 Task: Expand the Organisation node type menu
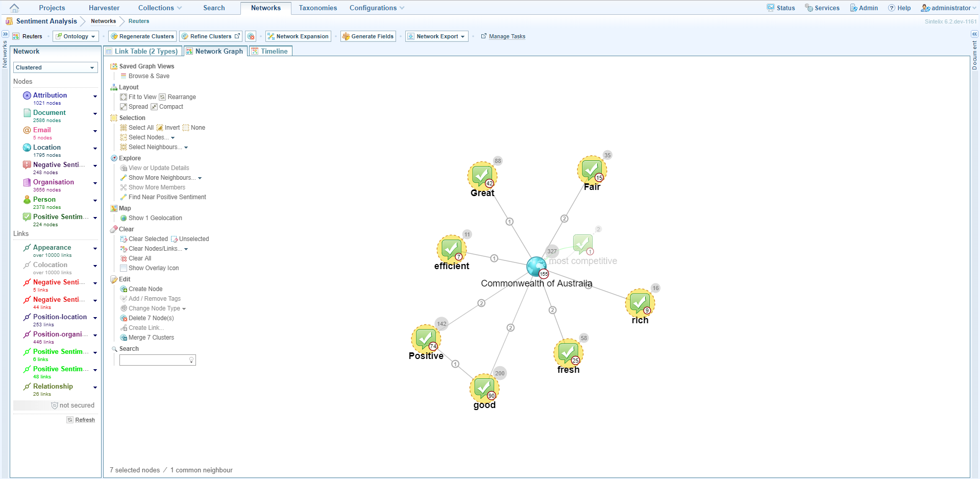point(95,183)
